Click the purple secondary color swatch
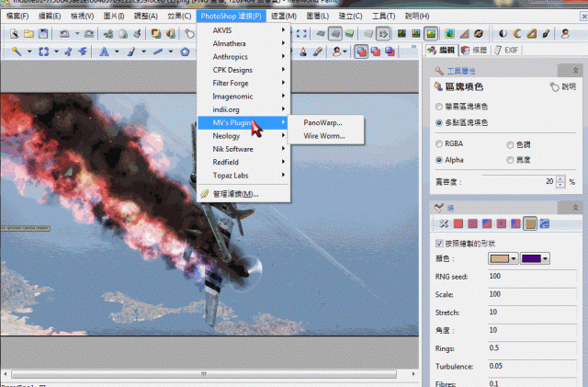Image resolution: width=588 pixels, height=387 pixels. [x=531, y=258]
